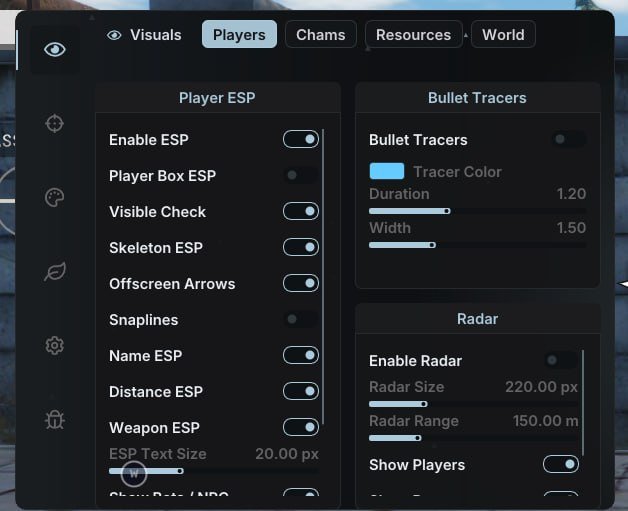Screen dimensions: 628x511
Task: Click the Radar section header
Action: (477, 319)
